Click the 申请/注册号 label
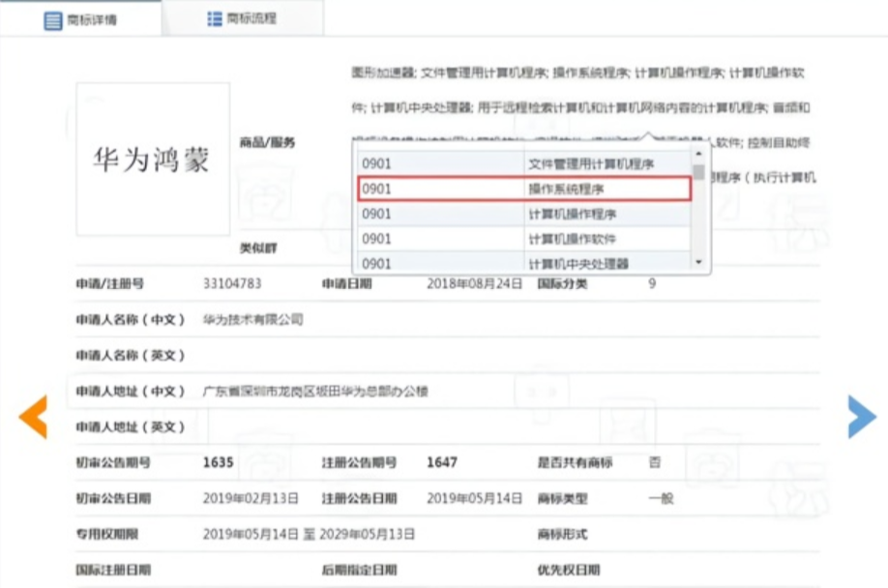This screenshot has width=888, height=588. 110,283
